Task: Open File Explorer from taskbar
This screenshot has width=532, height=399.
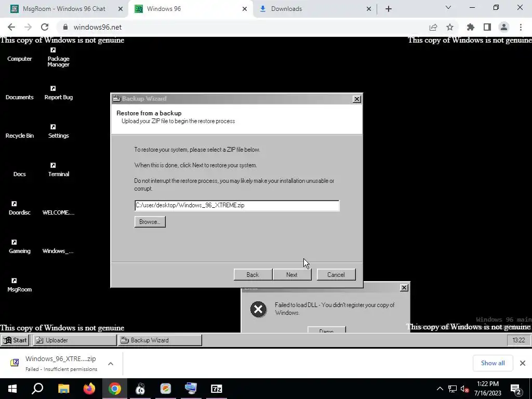Action: (63, 389)
